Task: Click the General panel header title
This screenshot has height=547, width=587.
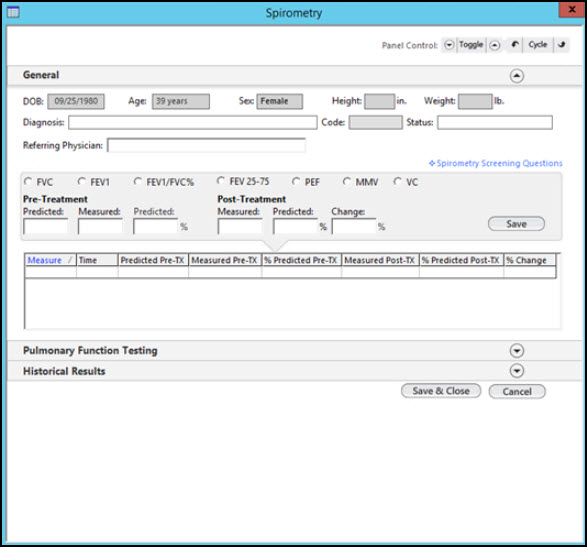Action: coord(41,75)
